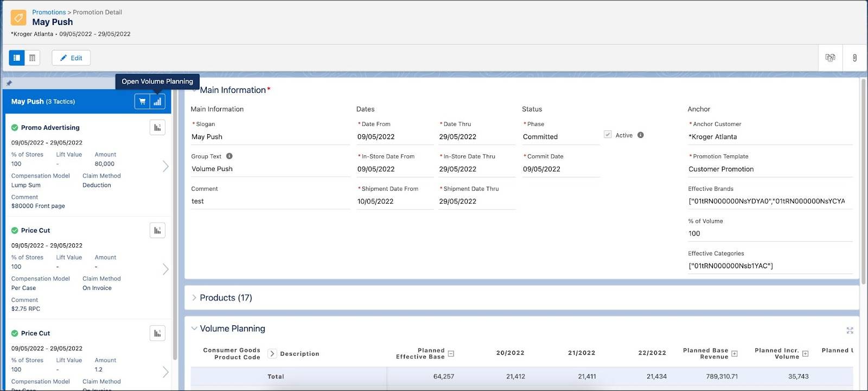The height and width of the screenshot is (391, 868).
Task: Expand the Description column arrow
Action: tap(272, 354)
